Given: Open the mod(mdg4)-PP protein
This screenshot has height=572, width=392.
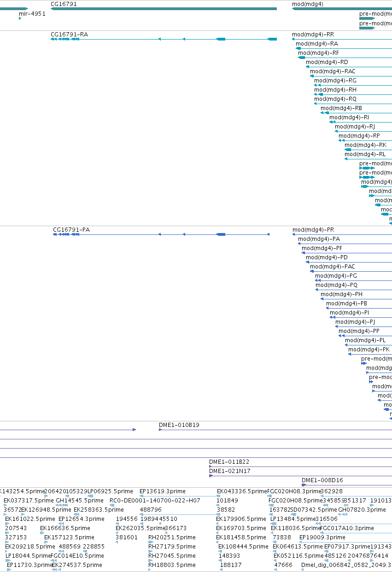Looking at the screenshot, I should 359,331.
